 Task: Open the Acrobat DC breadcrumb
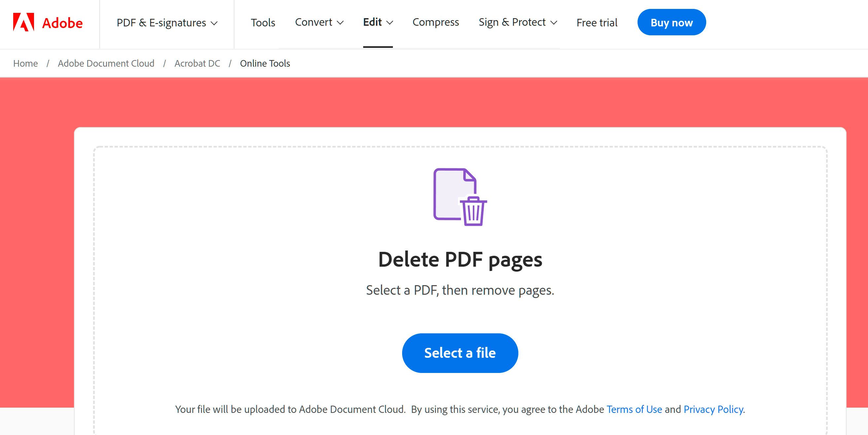pos(197,63)
